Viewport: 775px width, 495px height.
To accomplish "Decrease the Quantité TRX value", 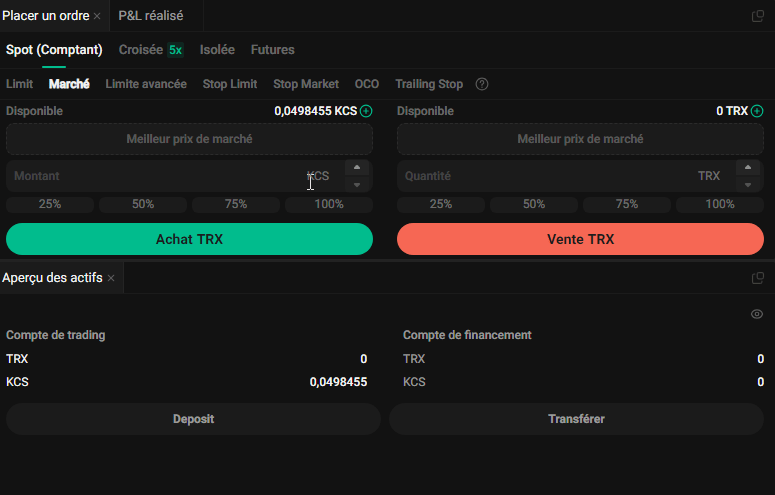I will (x=748, y=184).
